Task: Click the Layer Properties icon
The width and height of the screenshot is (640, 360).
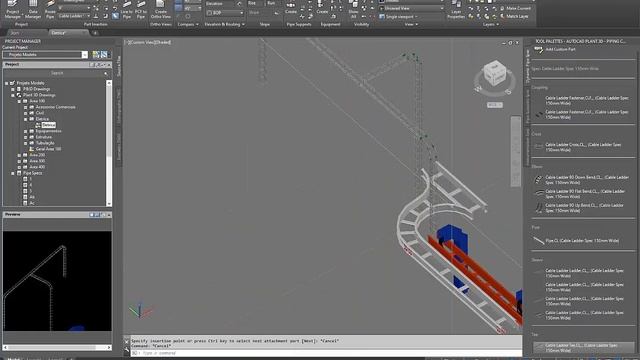Action: [456, 9]
